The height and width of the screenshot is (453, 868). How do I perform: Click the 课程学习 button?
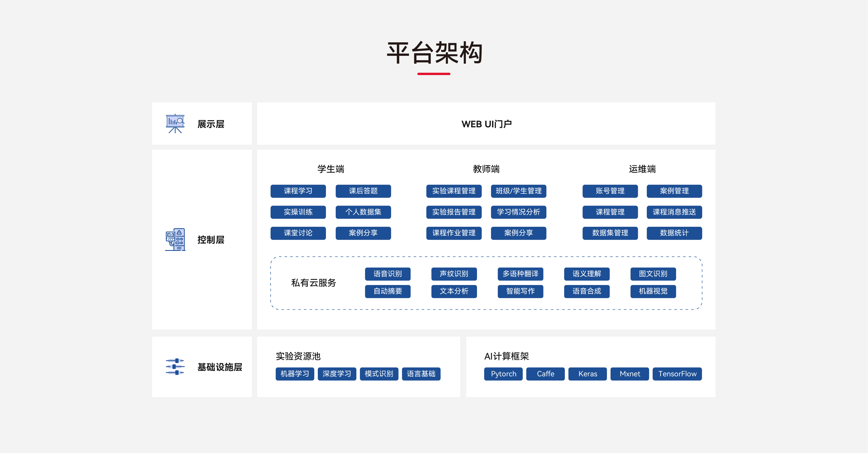(x=298, y=191)
